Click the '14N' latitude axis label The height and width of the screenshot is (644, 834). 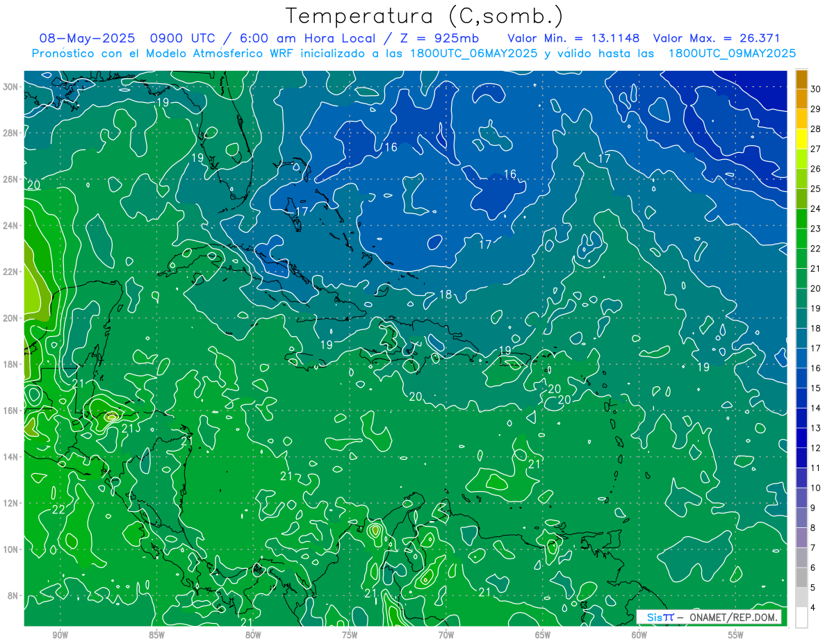10,456
